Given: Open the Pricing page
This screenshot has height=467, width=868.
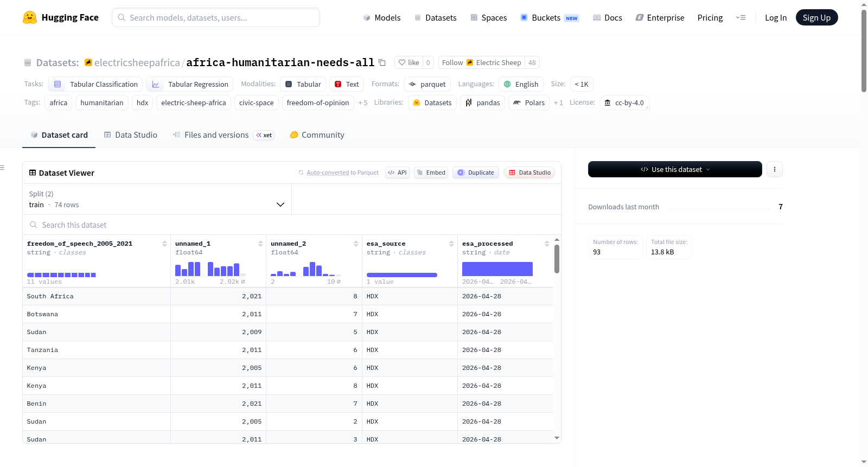Looking at the screenshot, I should tap(710, 17).
